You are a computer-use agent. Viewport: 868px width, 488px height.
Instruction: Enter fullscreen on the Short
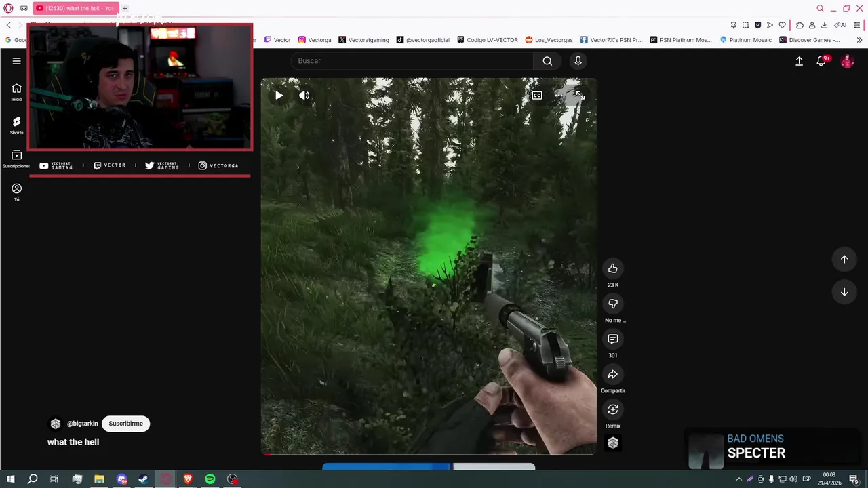point(580,96)
